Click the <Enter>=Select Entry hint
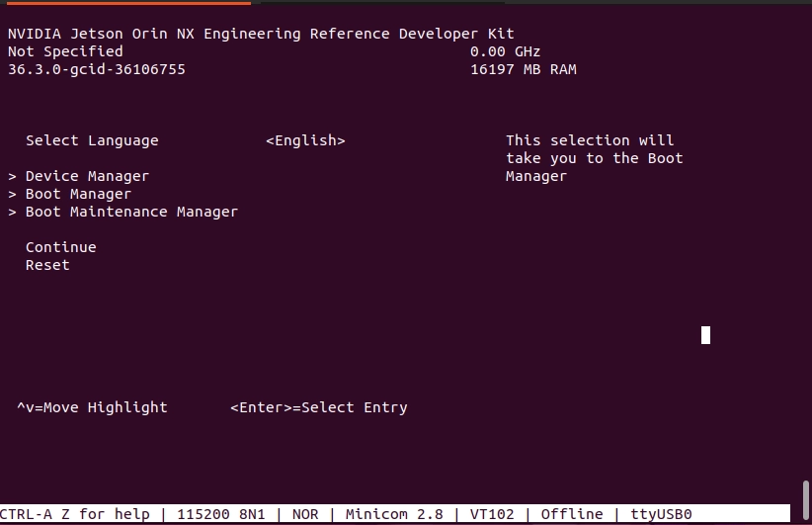 click(x=318, y=407)
